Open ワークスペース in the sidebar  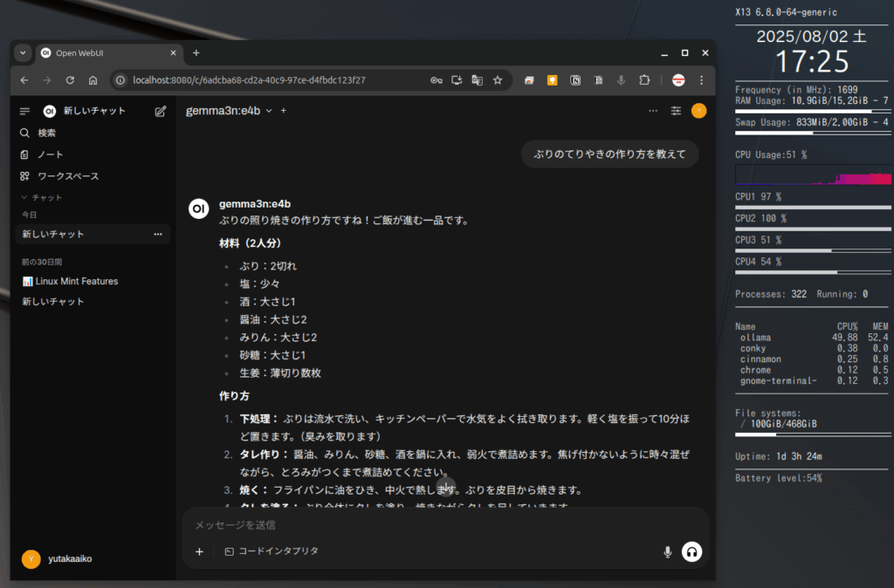coord(67,176)
